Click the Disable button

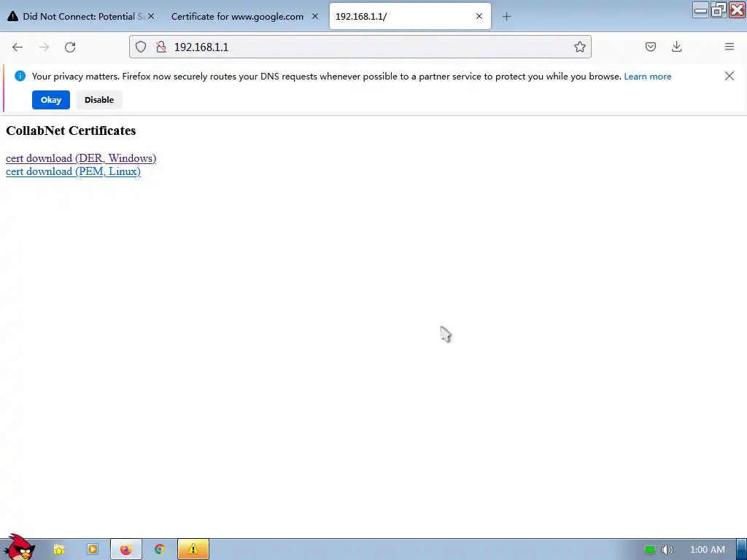(99, 100)
